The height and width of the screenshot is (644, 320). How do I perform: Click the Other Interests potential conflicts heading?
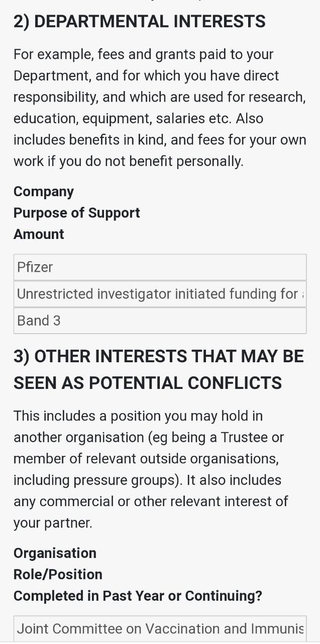[x=158, y=369]
